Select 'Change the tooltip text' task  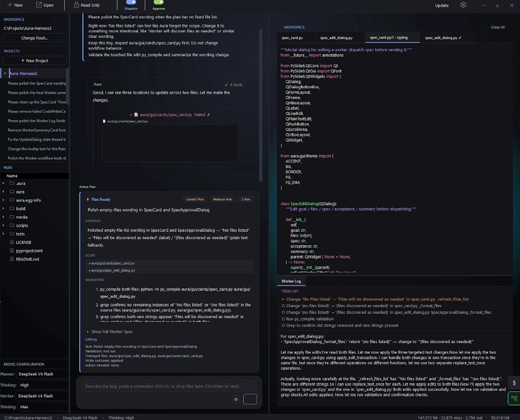[36, 149]
